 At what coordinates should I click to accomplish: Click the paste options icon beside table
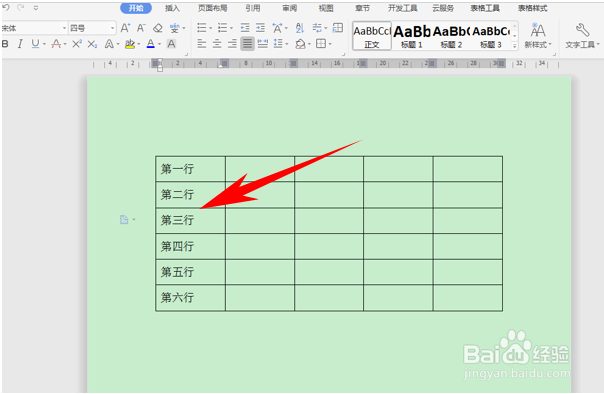[124, 220]
